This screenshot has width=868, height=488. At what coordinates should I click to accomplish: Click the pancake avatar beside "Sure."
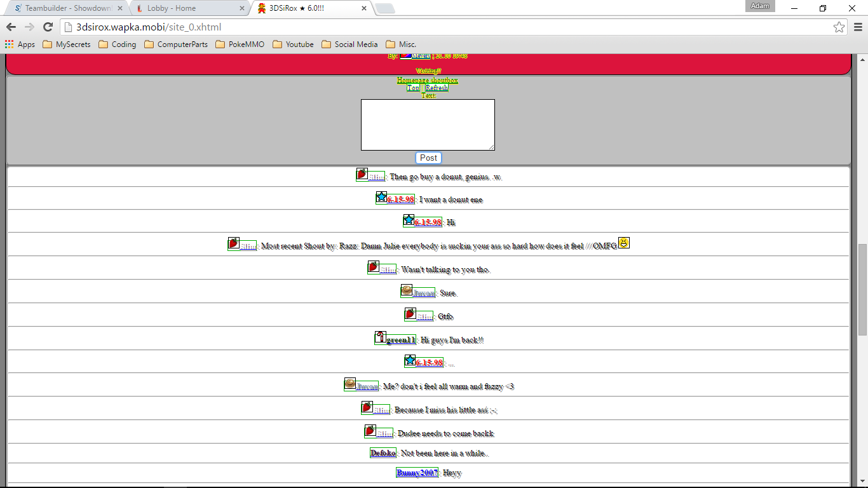pyautogui.click(x=407, y=290)
